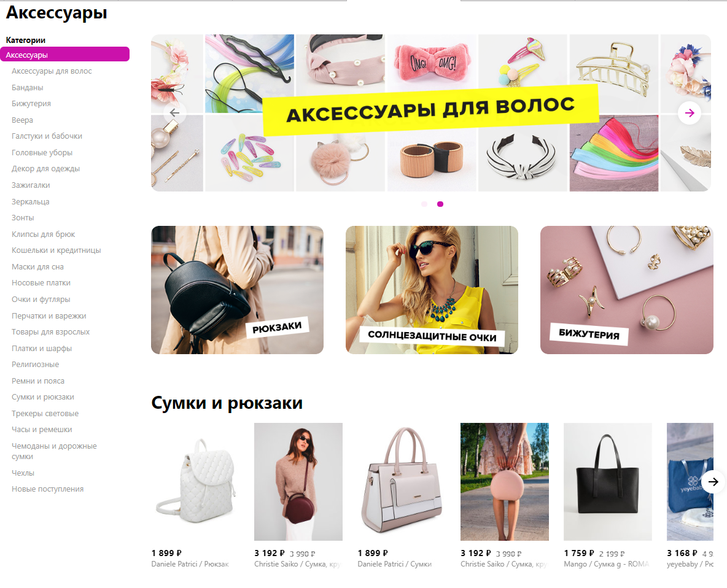Viewport: 727px width, 588px height.
Task: Open the Солнцезащитные очки promo tile
Action: (x=432, y=290)
